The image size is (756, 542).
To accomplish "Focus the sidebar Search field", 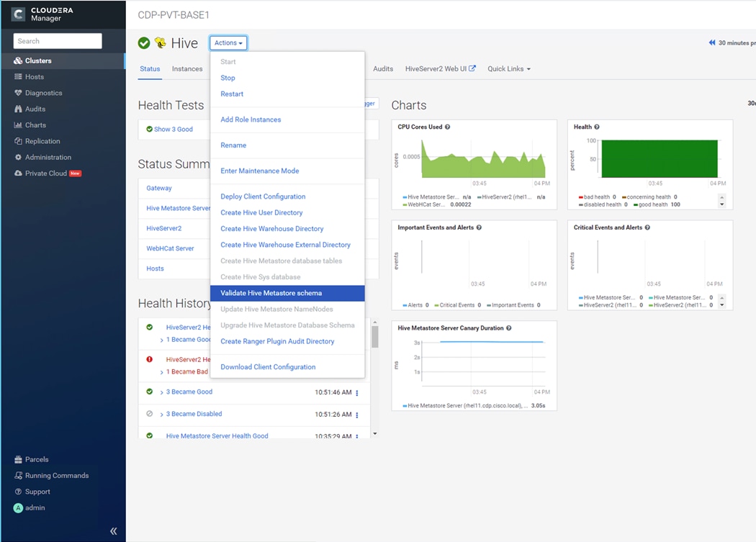I will tap(58, 41).
